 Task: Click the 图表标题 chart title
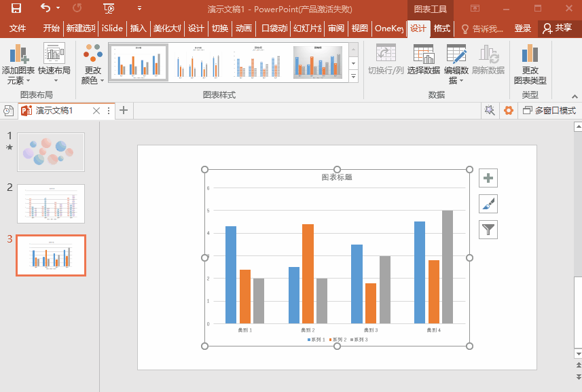[337, 177]
